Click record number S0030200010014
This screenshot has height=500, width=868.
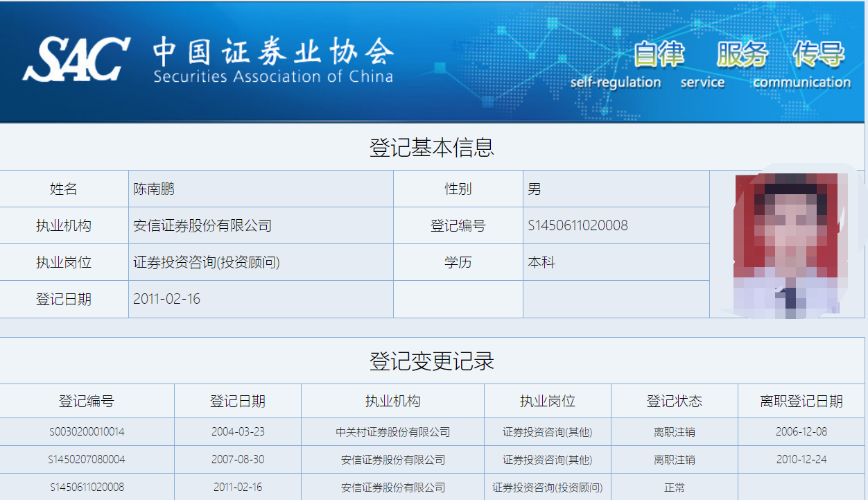[87, 431]
